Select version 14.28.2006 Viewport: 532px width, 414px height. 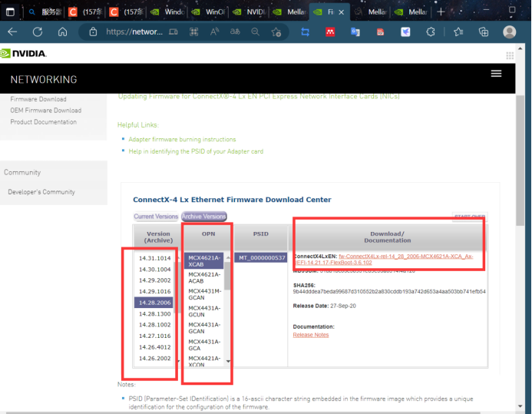154,303
